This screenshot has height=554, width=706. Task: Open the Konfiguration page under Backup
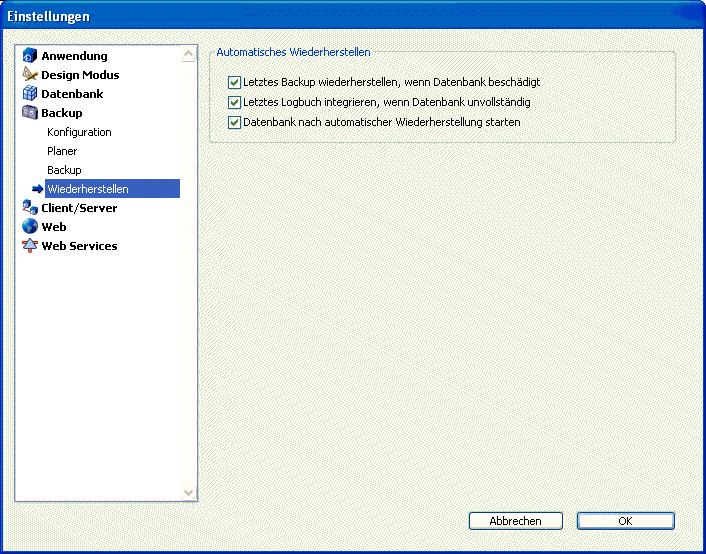[x=79, y=132]
